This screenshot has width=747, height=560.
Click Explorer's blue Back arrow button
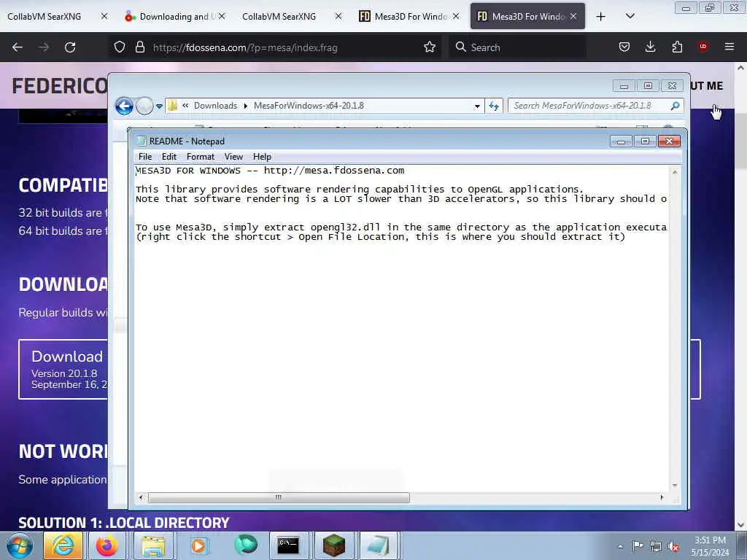[x=124, y=106]
